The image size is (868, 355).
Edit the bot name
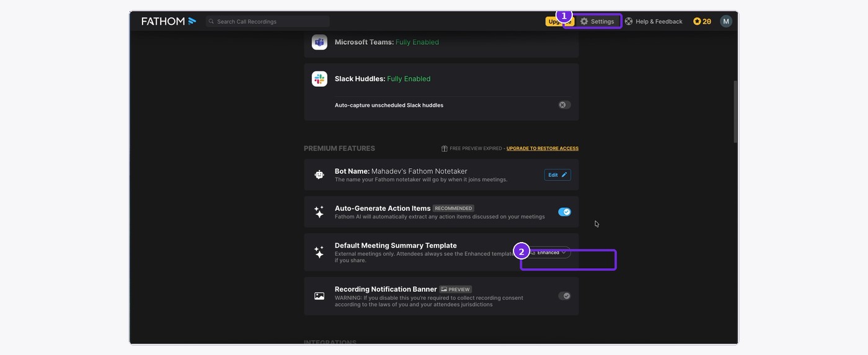pos(557,175)
